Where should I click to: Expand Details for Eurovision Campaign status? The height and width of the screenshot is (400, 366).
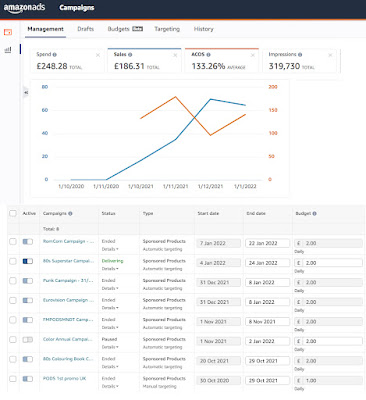(x=110, y=308)
